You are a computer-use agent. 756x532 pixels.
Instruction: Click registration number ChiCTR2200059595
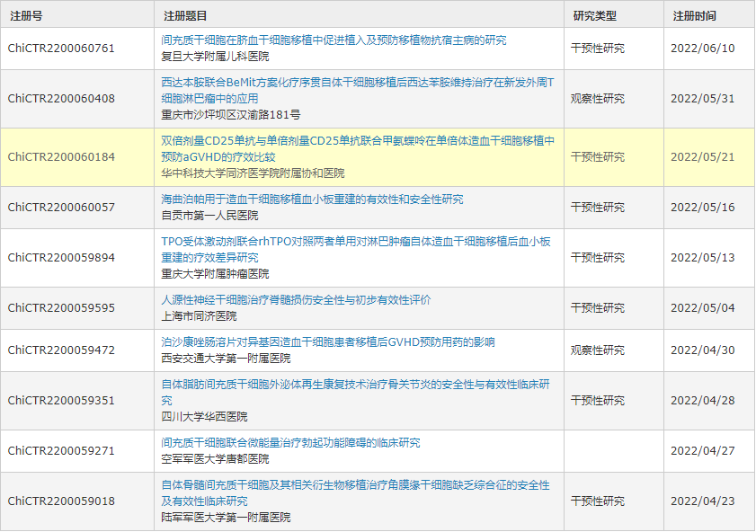coord(61,308)
